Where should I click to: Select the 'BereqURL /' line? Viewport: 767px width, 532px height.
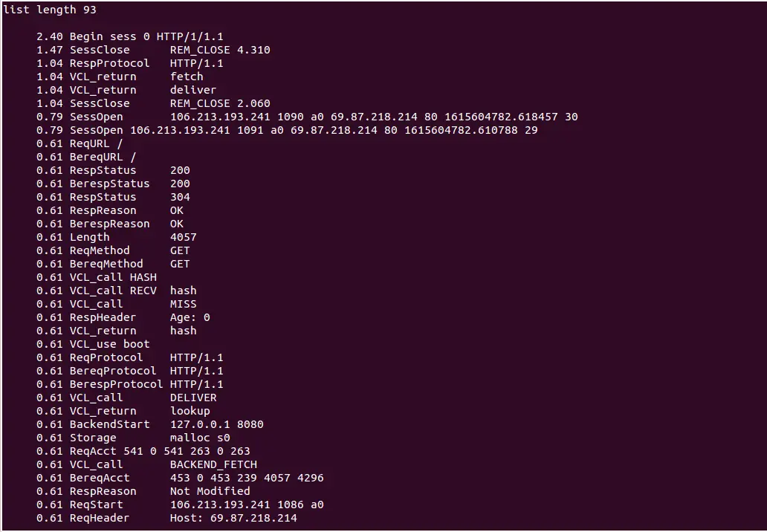[86, 157]
